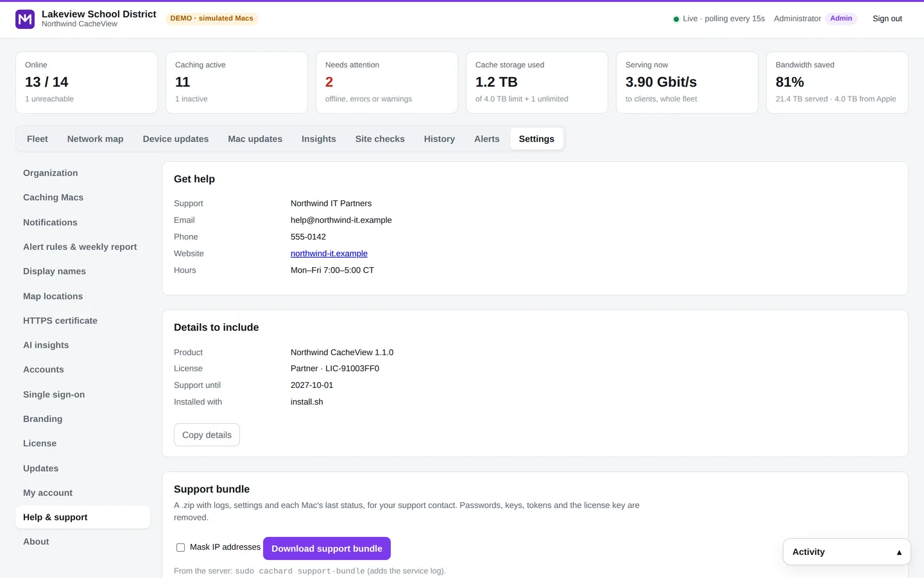The height and width of the screenshot is (578, 924).
Task: Open Map locations settings
Action: 83,296
